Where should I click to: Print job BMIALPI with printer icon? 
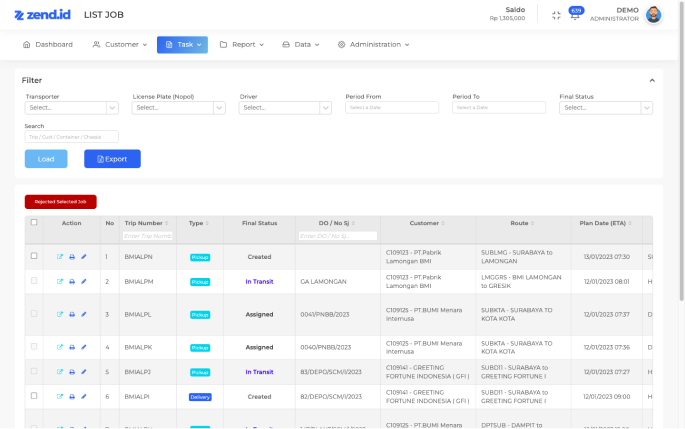point(72,397)
